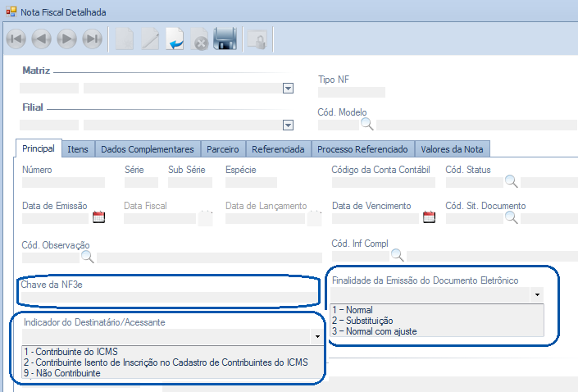Open the Data de Emissão calendar picker
578x392 pixels.
point(98,217)
